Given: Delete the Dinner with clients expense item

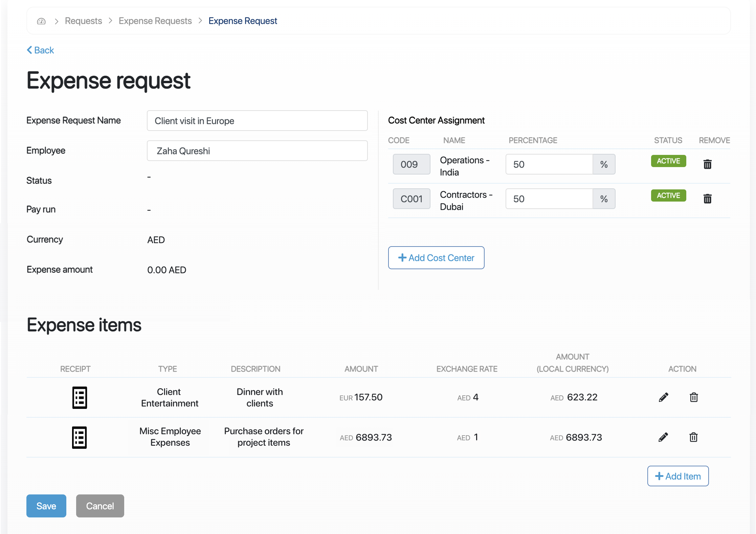Looking at the screenshot, I should (694, 397).
